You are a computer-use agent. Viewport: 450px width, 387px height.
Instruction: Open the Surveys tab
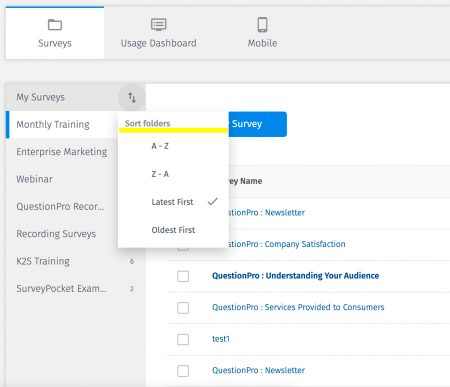tap(55, 33)
